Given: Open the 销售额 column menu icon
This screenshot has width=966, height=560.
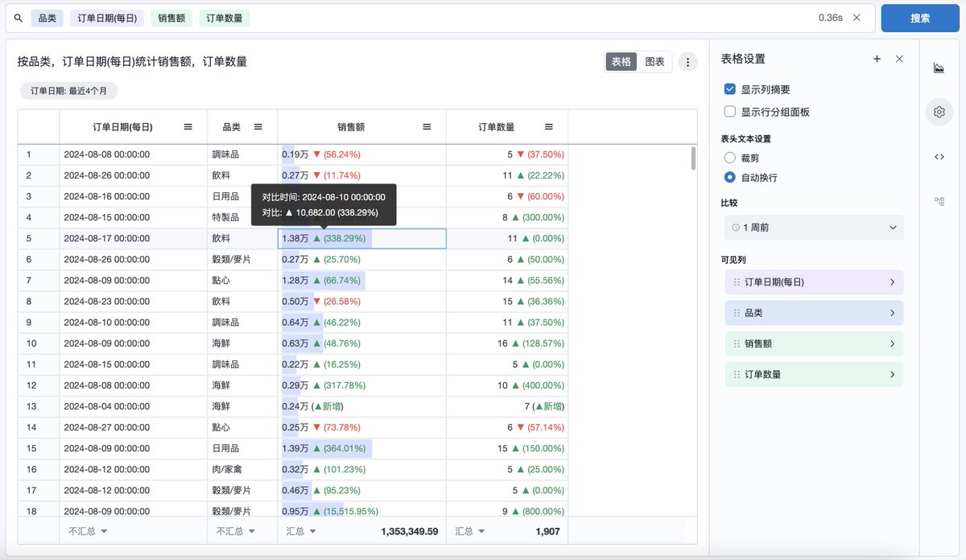Looking at the screenshot, I should [x=427, y=127].
